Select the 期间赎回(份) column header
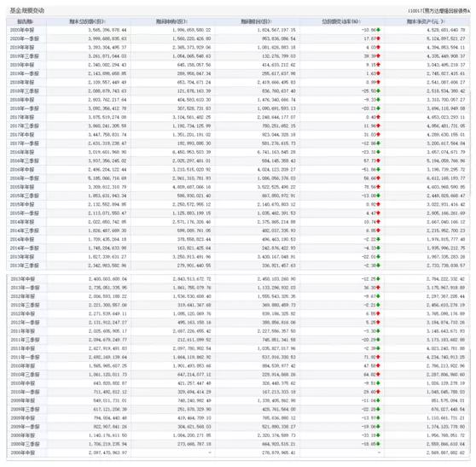The height and width of the screenshot is (467, 476). (x=256, y=21)
